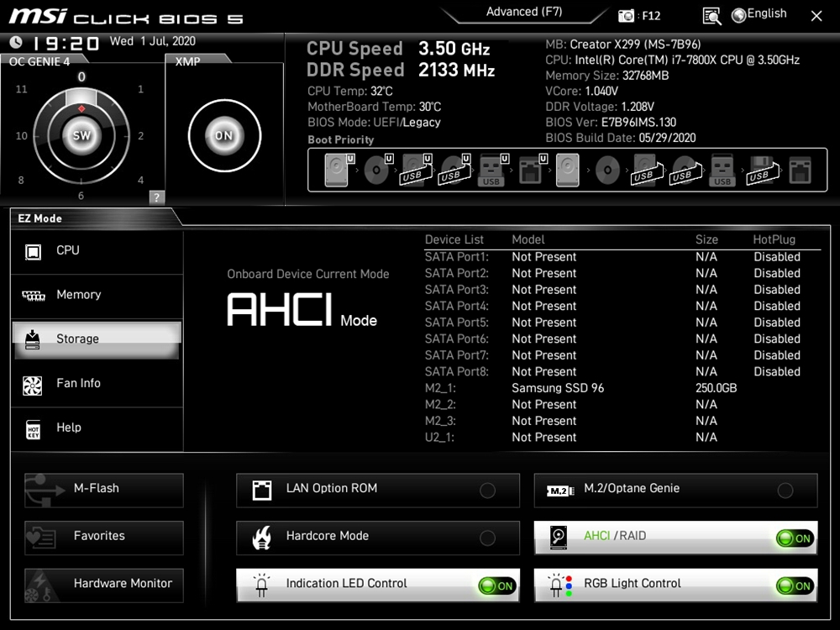Viewport: 840px width, 630px height.
Task: Open the BIOS search magnifier icon
Action: click(711, 16)
